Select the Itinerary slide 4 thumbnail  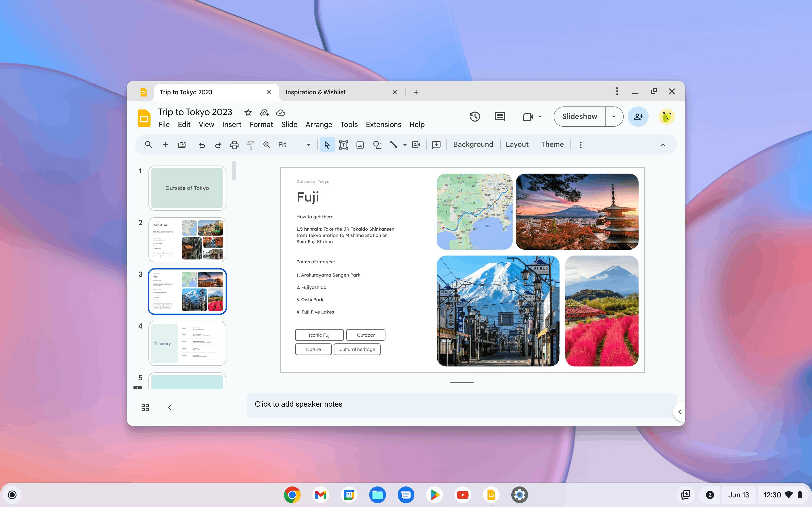coord(187,343)
